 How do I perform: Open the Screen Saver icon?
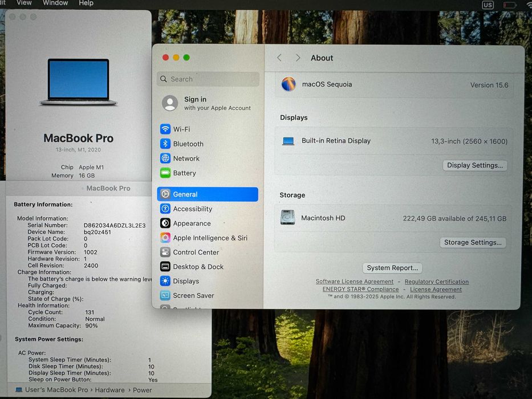pyautogui.click(x=165, y=295)
